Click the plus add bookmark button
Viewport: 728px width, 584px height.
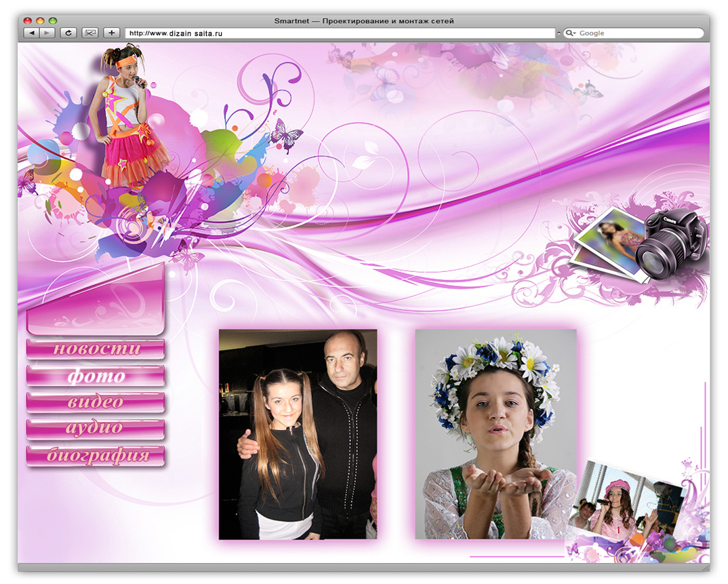111,33
